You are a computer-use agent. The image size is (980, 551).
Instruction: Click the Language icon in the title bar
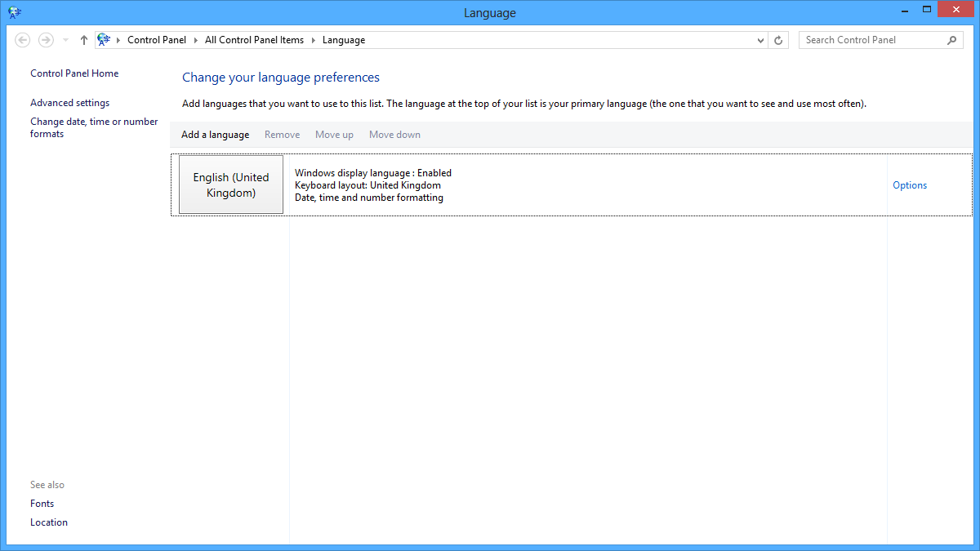tap(14, 12)
